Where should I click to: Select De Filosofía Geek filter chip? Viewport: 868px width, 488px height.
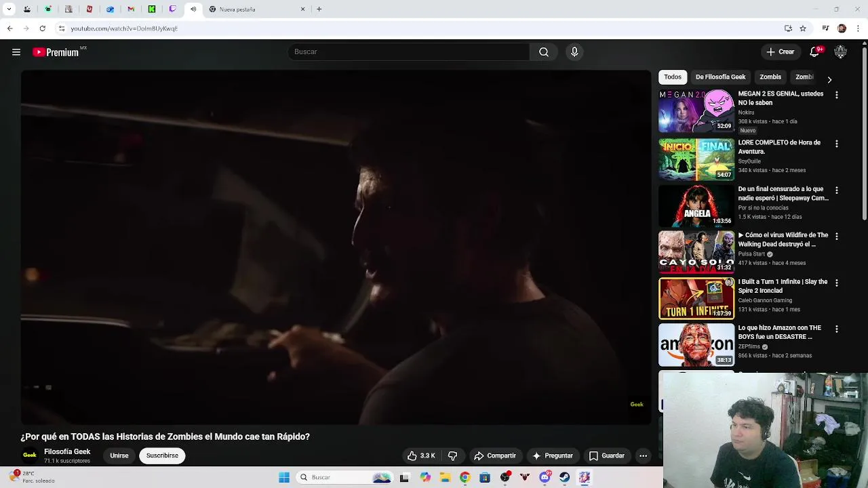tap(720, 77)
